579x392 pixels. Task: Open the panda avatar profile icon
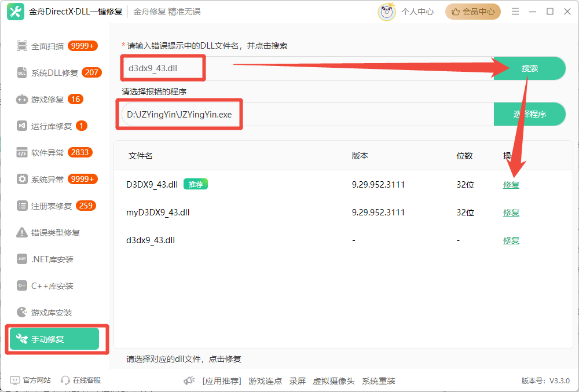(x=387, y=12)
